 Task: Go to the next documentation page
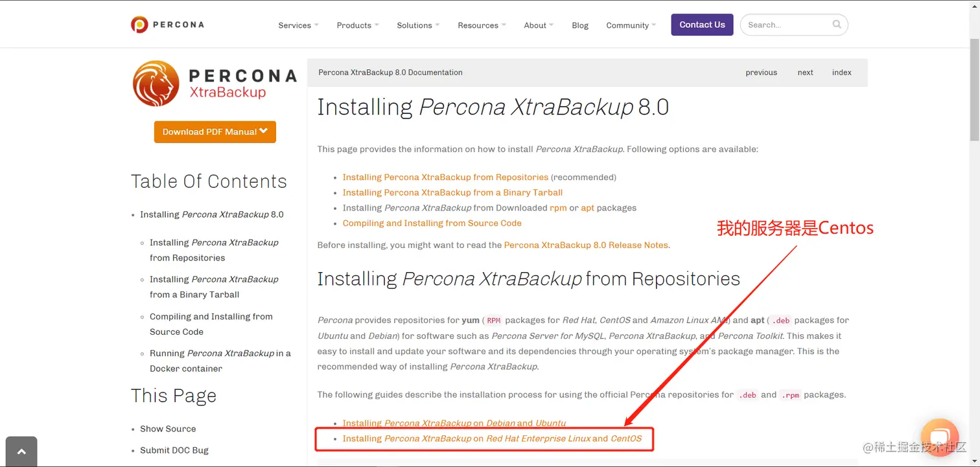[805, 73]
